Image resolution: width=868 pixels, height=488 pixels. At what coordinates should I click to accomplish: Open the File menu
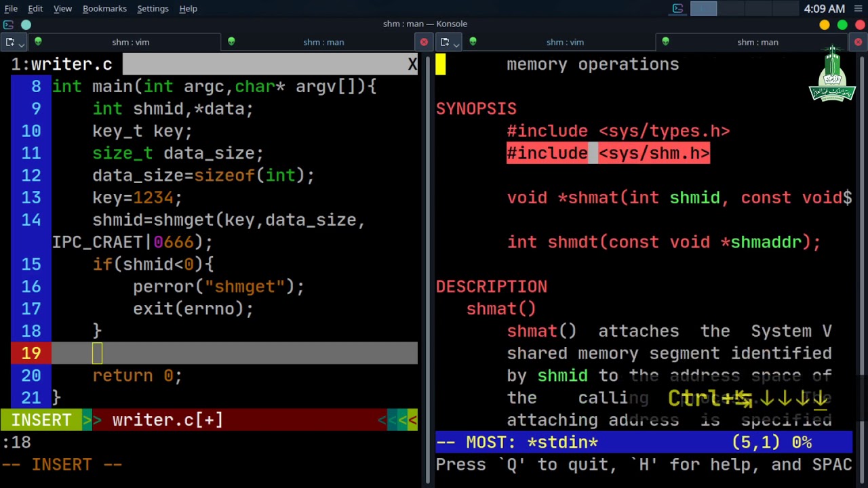pos(11,8)
